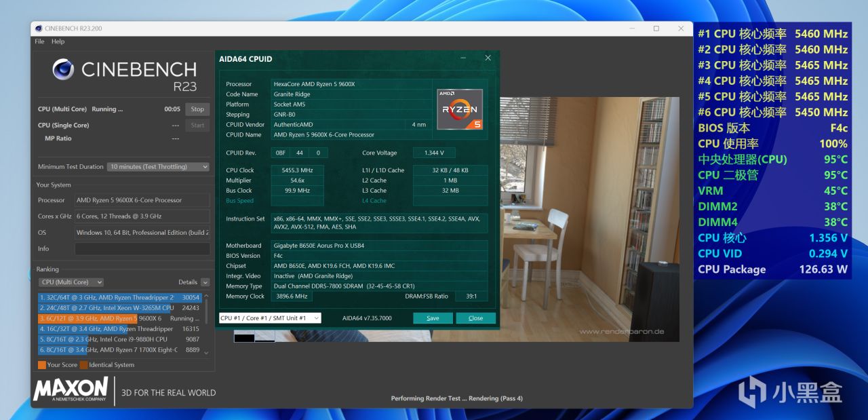Click the DRAM:FSB Ratio value 39:1
The width and height of the screenshot is (868, 420).
pyautogui.click(x=471, y=297)
